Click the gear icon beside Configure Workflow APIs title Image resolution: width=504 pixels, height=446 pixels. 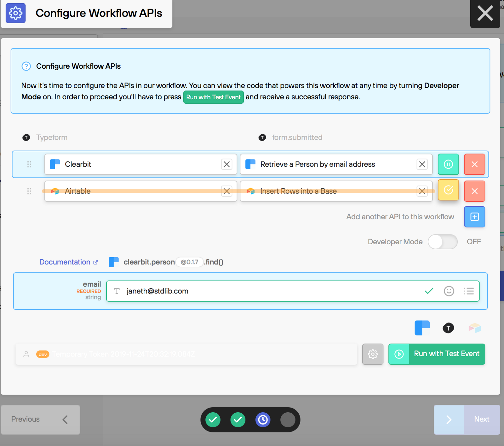point(15,13)
